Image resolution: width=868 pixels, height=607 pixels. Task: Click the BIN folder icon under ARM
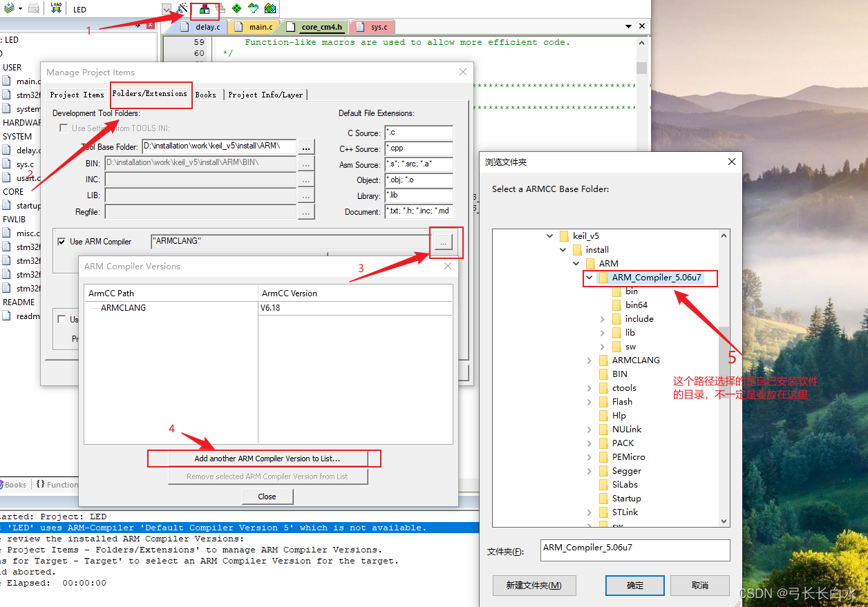(x=604, y=374)
